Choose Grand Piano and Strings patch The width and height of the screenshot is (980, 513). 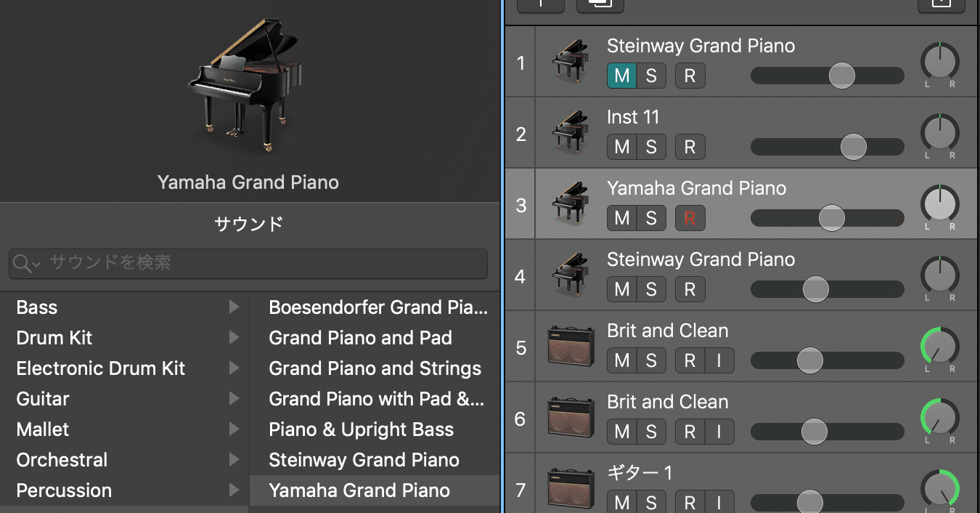point(375,368)
